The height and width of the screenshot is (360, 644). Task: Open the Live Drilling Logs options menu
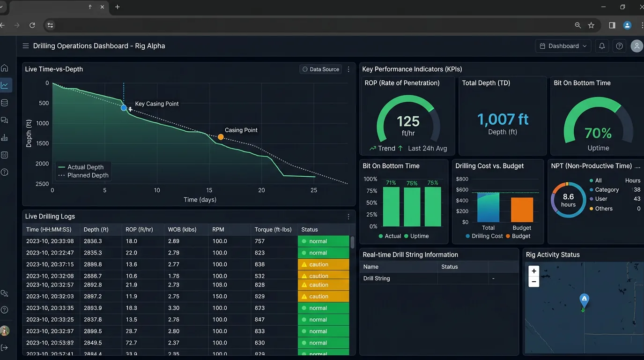tap(348, 217)
